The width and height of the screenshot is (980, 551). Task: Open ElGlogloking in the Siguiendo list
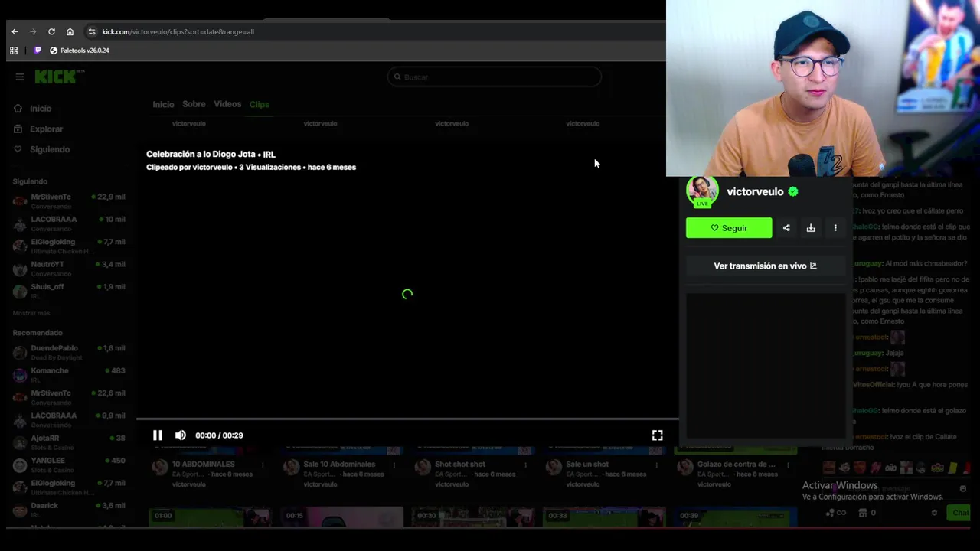point(69,246)
